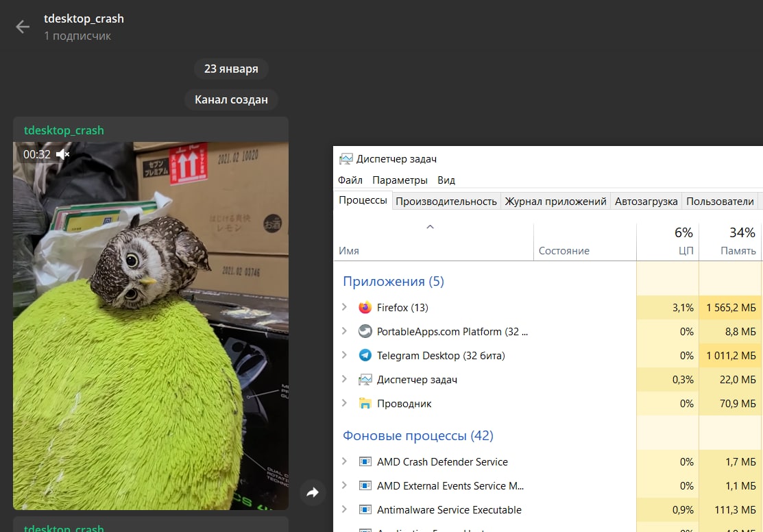
Task: Select the AMD Crash Defender Service icon
Action: pos(365,461)
